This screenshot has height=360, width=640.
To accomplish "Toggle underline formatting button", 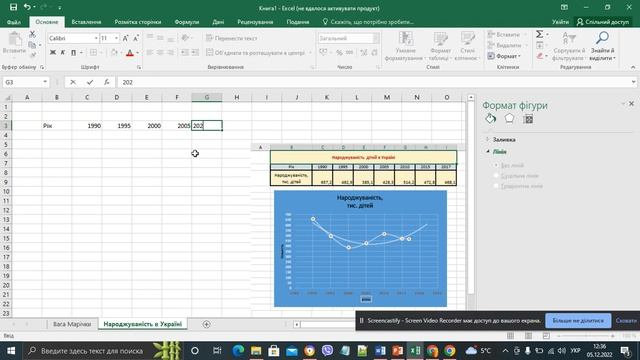I will click(x=73, y=52).
